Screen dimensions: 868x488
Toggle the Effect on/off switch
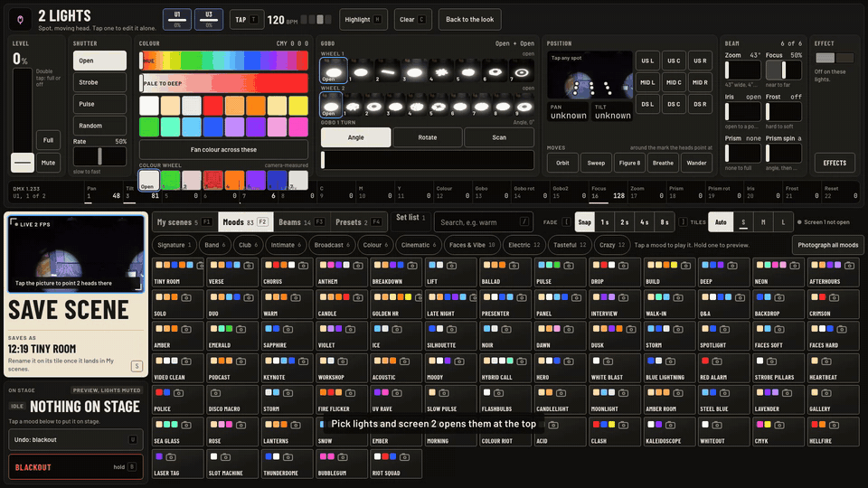[835, 58]
